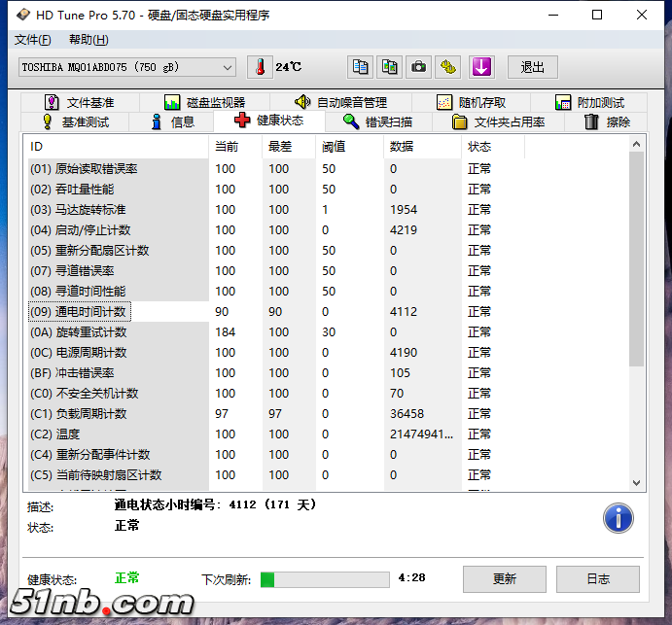Screen dimensions: 672x625
Task: Click the scrollbar down arrow in attribute list
Action: [637, 482]
